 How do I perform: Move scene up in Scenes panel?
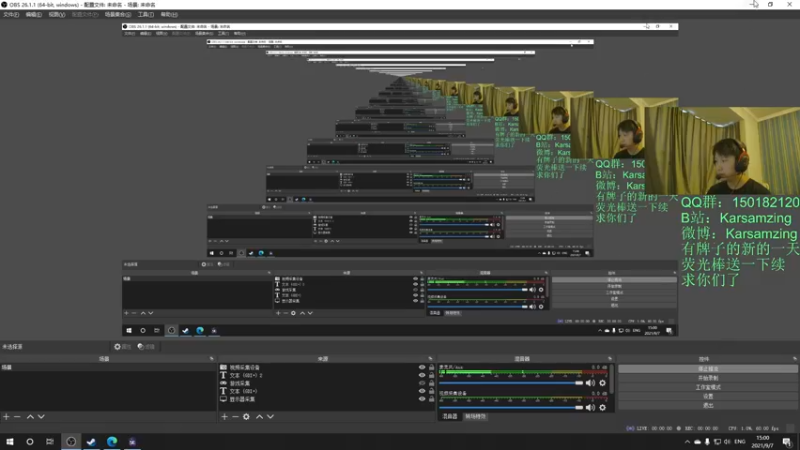(x=30, y=417)
